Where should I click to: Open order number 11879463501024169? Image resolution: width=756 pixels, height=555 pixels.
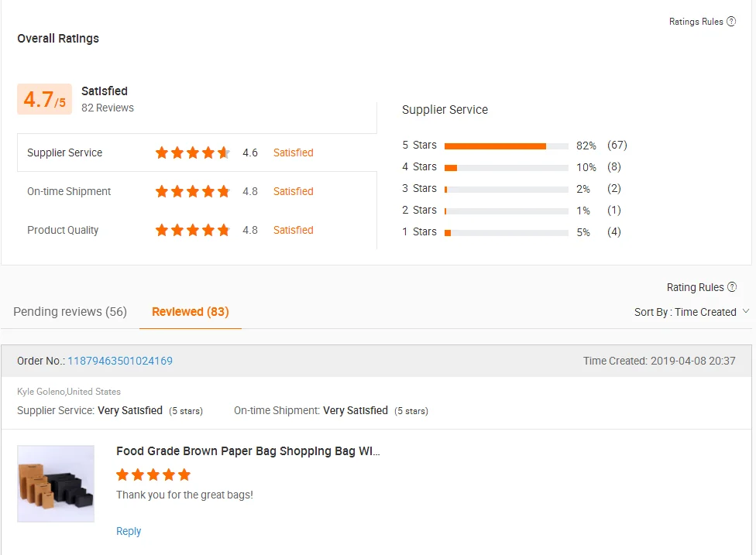120,361
